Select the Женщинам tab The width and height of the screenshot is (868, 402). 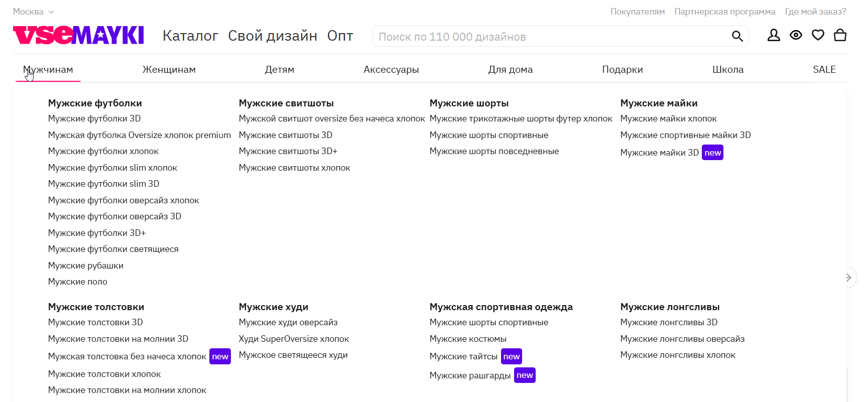click(x=169, y=69)
